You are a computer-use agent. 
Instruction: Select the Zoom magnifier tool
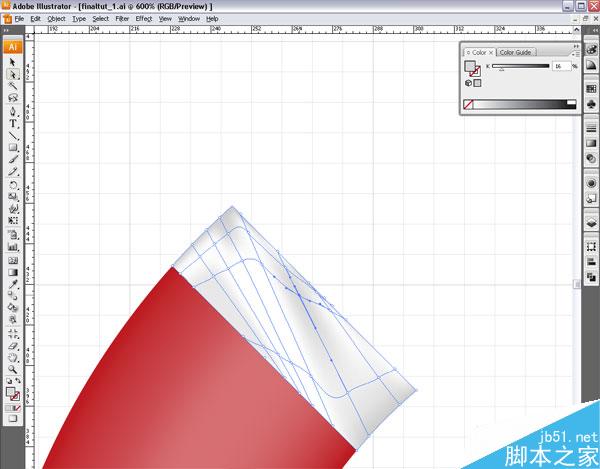point(13,369)
